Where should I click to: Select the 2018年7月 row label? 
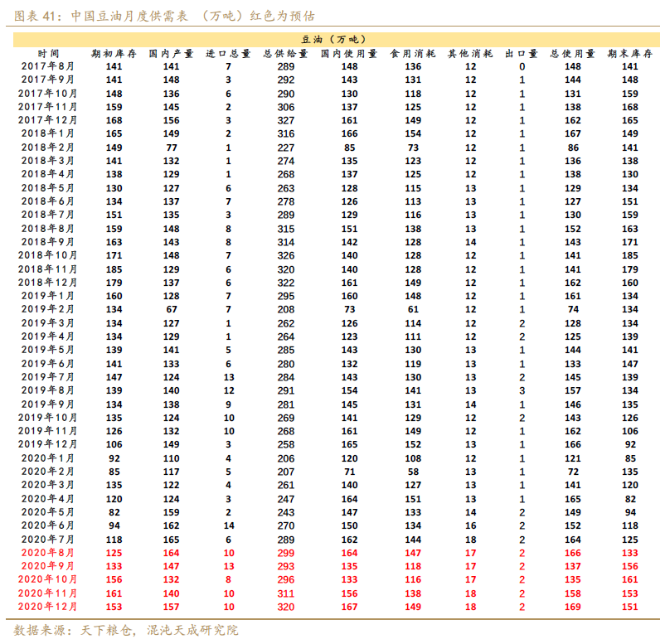coord(47,215)
